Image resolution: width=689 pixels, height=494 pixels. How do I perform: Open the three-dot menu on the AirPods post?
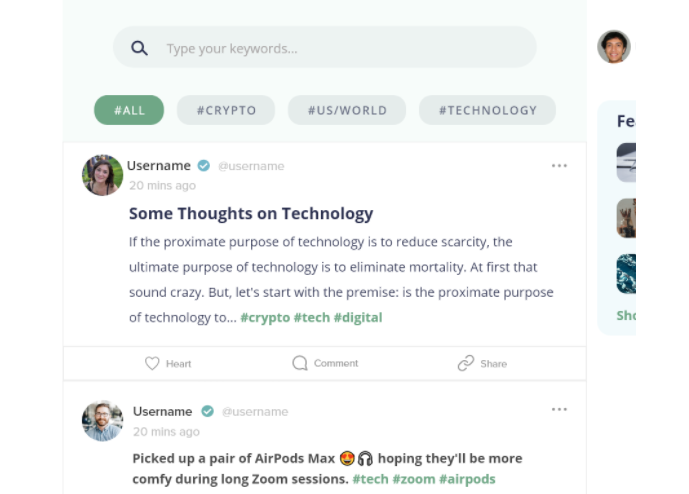559,410
